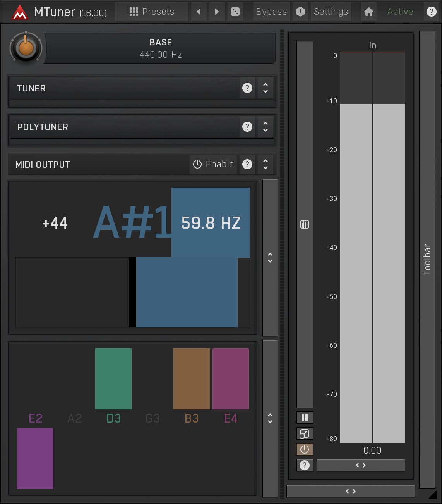Click the 59.8 HZ frequency readout

(211, 223)
